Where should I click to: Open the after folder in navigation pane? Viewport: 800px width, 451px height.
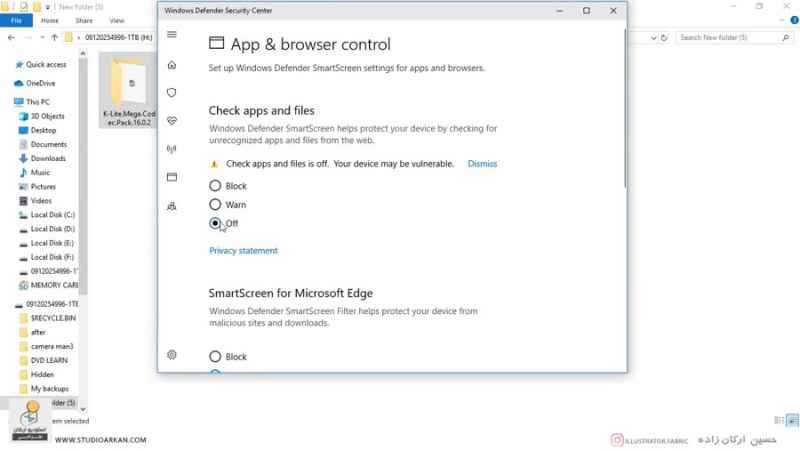(33, 332)
